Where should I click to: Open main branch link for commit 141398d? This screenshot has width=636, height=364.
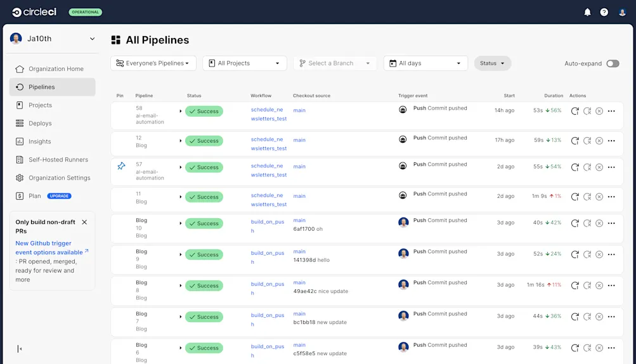[x=299, y=252]
